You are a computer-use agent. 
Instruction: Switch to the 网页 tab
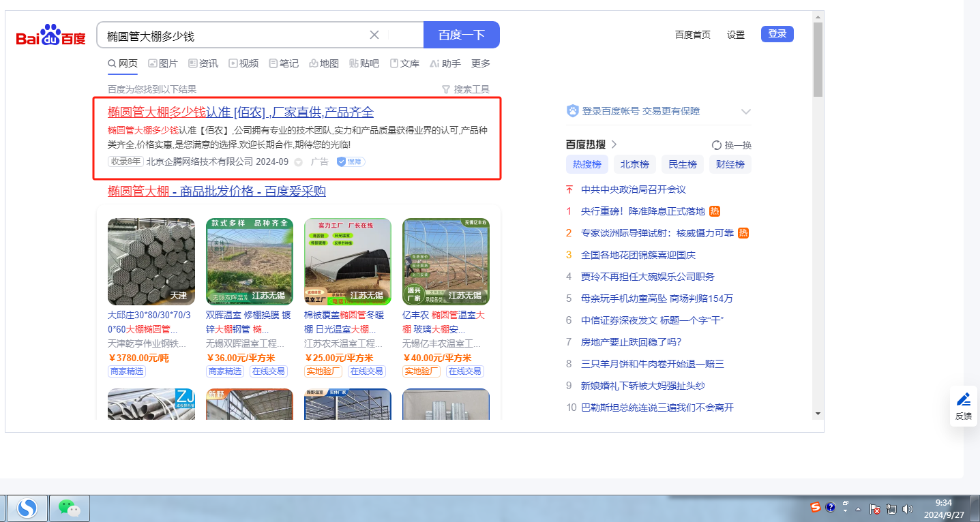(x=123, y=63)
